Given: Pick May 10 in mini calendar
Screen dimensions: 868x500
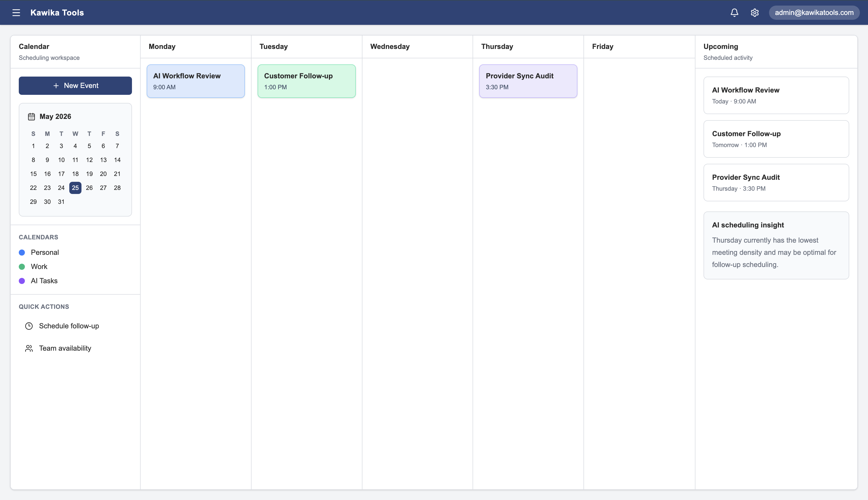Looking at the screenshot, I should [61, 160].
